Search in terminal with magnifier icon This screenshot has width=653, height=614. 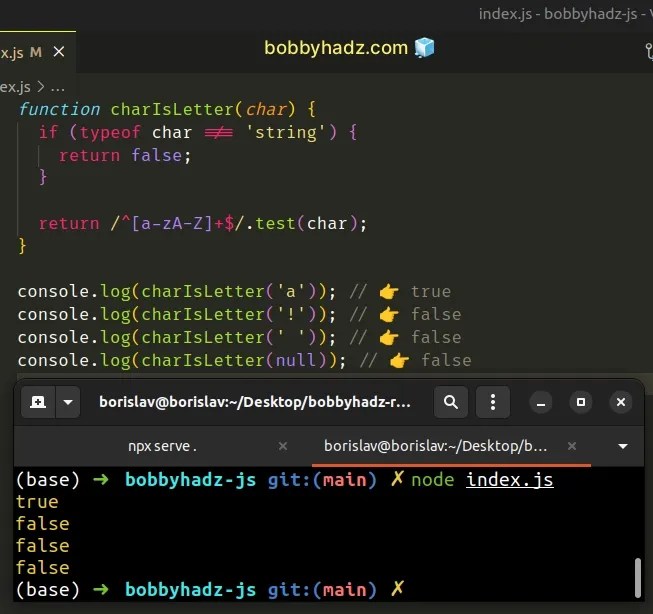pyautogui.click(x=451, y=402)
